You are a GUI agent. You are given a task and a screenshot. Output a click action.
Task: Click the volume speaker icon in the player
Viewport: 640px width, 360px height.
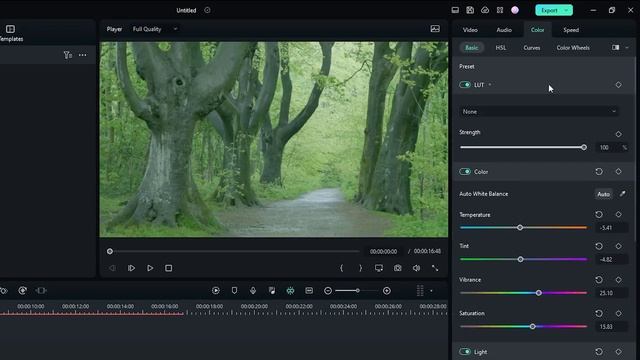[416, 268]
